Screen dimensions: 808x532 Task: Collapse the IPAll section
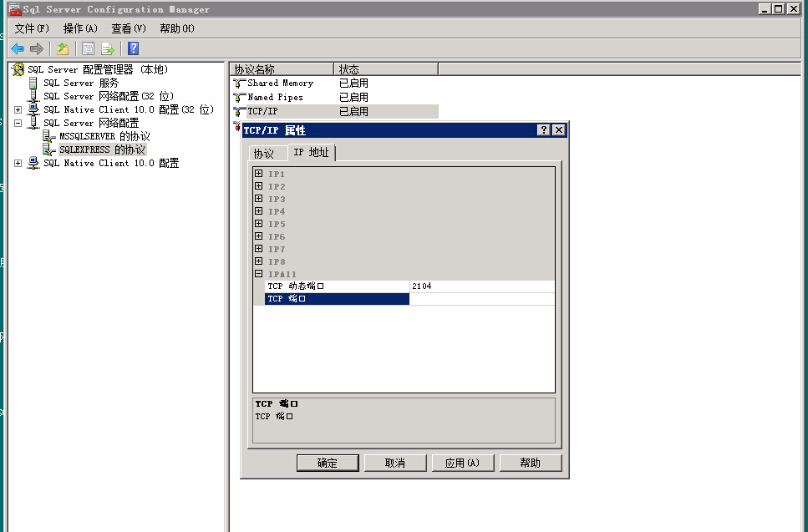pyautogui.click(x=259, y=274)
